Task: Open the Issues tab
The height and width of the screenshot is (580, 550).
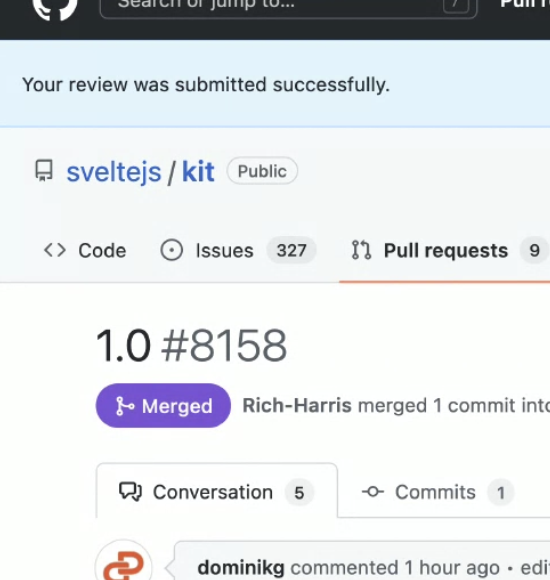Action: [238, 251]
